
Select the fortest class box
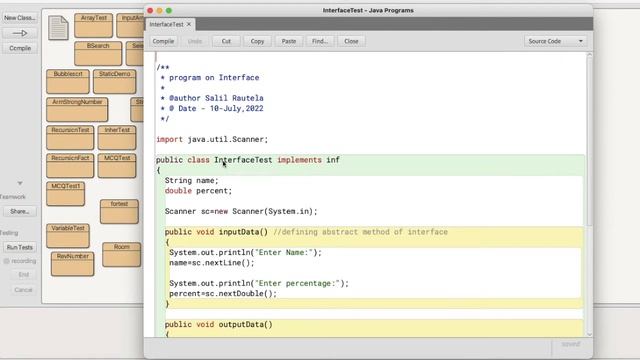(119, 211)
